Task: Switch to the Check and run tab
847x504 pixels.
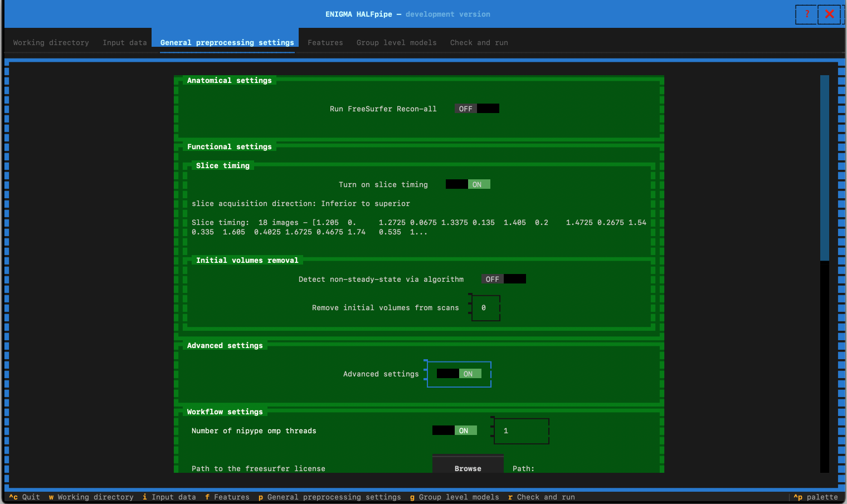Action: (479, 42)
